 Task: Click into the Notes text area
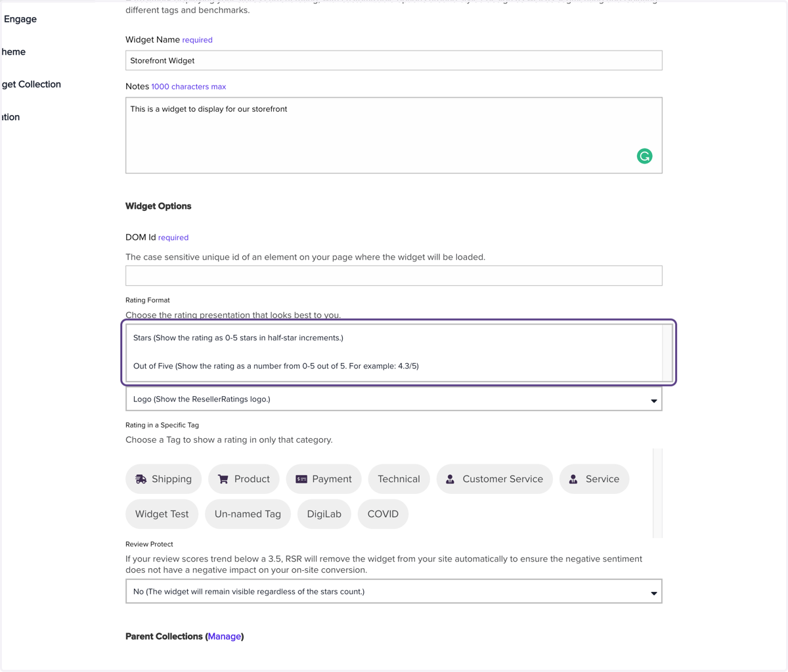[394, 135]
